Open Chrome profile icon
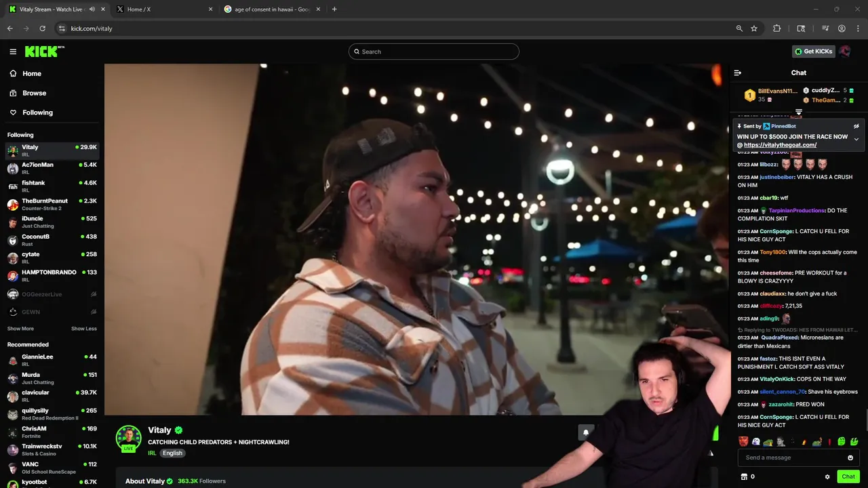Image resolution: width=868 pixels, height=488 pixels. [842, 28]
